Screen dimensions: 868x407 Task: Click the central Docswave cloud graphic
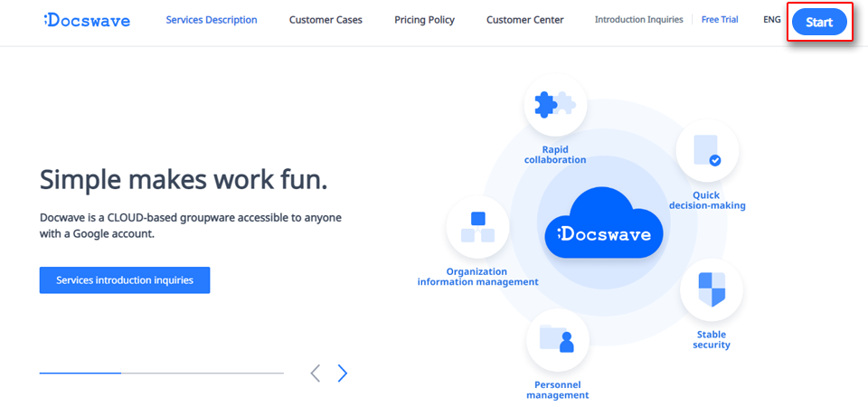tap(604, 222)
